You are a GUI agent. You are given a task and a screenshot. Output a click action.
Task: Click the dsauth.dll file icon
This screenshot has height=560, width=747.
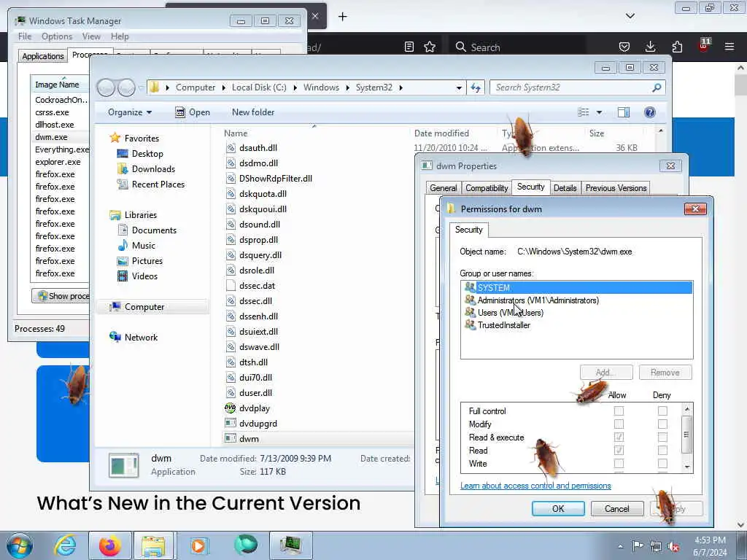(x=231, y=147)
